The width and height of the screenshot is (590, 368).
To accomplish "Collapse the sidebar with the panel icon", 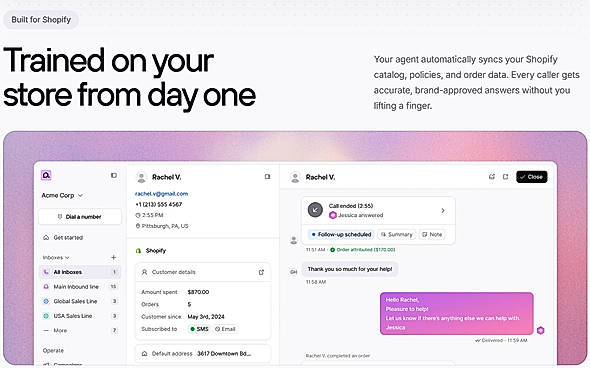I will pos(114,175).
